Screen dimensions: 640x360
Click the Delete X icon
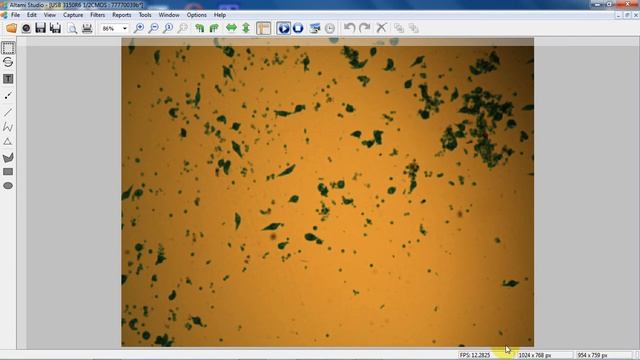pyautogui.click(x=381, y=28)
